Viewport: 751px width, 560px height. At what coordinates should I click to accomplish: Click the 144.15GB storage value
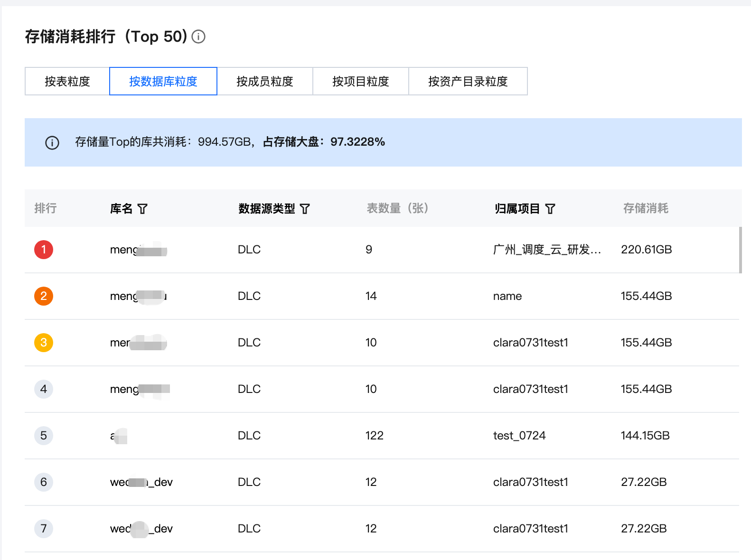[x=645, y=436]
